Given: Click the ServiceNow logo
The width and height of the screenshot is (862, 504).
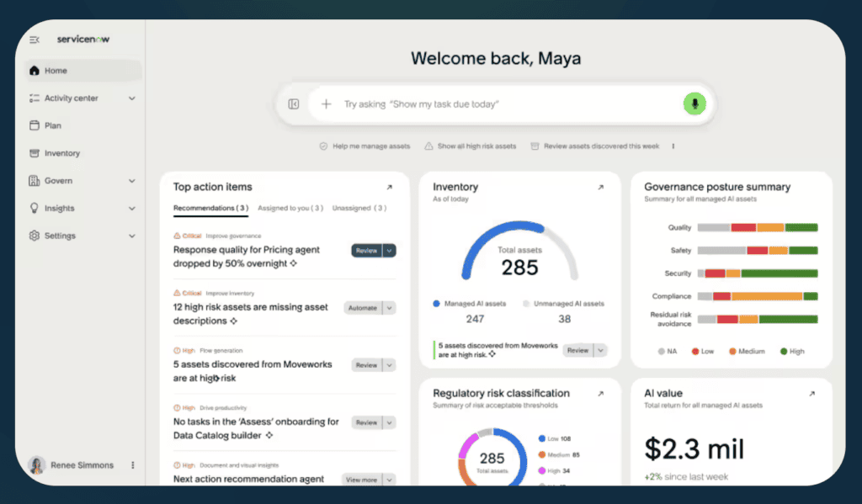Looking at the screenshot, I should tap(83, 39).
